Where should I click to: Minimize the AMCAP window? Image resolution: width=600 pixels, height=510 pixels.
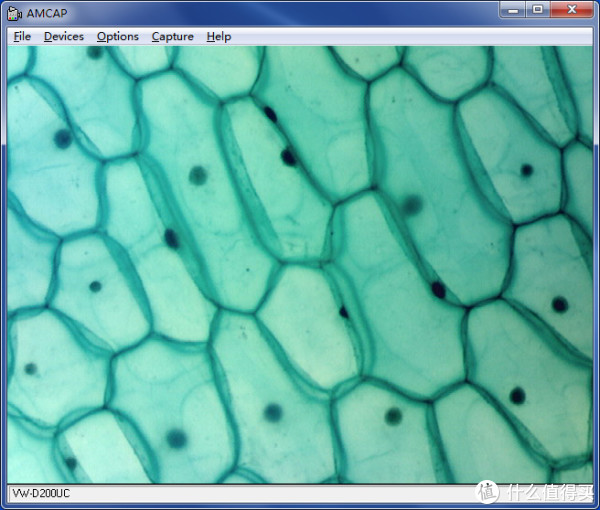coord(513,9)
